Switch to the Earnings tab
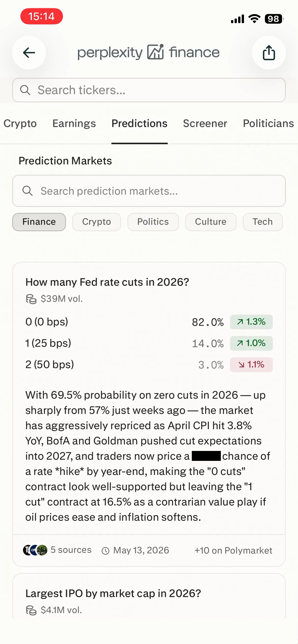The height and width of the screenshot is (644, 298). tap(74, 123)
